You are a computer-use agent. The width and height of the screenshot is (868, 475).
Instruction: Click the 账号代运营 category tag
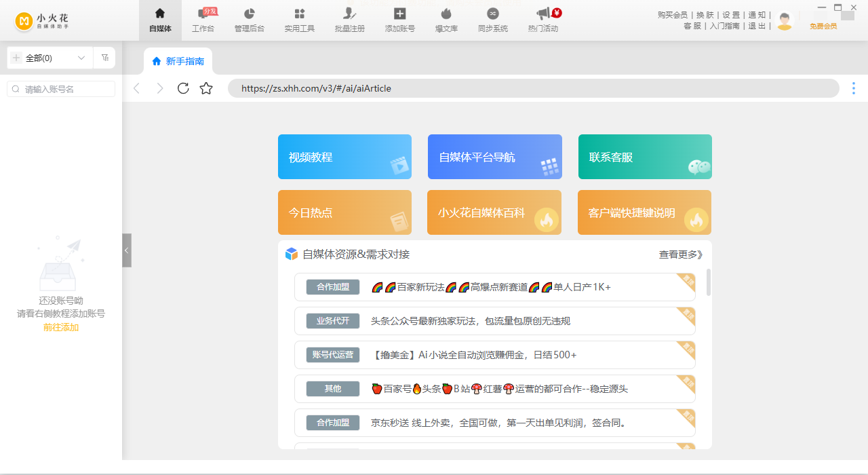point(333,355)
